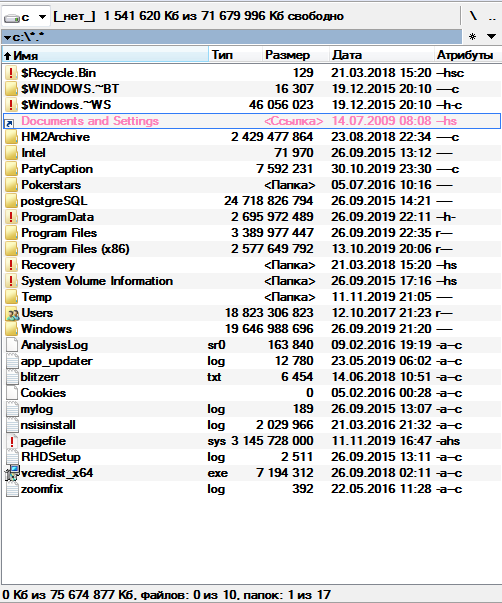Select the Program Files (x86) folder icon
The width and height of the screenshot is (502, 603).
12,249
